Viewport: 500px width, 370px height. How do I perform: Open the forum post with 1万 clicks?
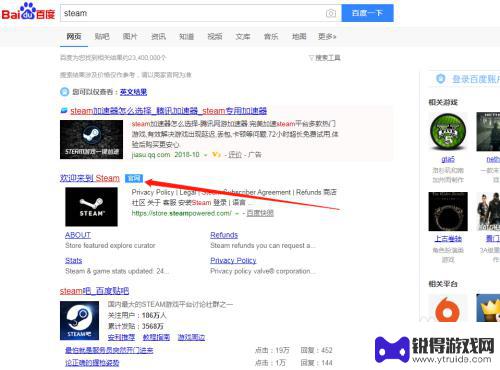[92, 363]
